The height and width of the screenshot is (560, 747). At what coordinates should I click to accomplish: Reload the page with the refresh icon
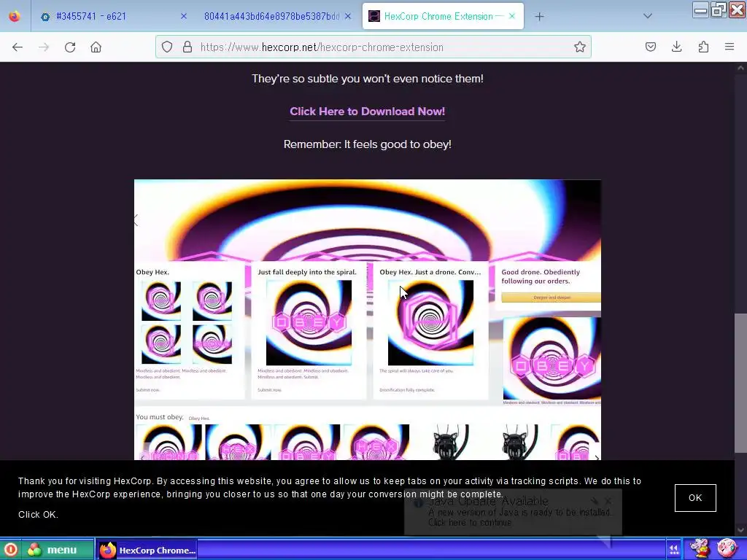(70, 47)
